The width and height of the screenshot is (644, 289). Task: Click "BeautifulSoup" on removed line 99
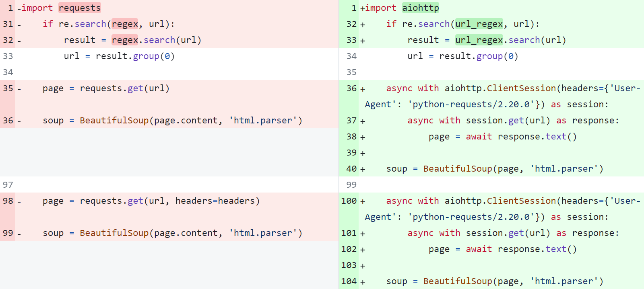tap(114, 233)
